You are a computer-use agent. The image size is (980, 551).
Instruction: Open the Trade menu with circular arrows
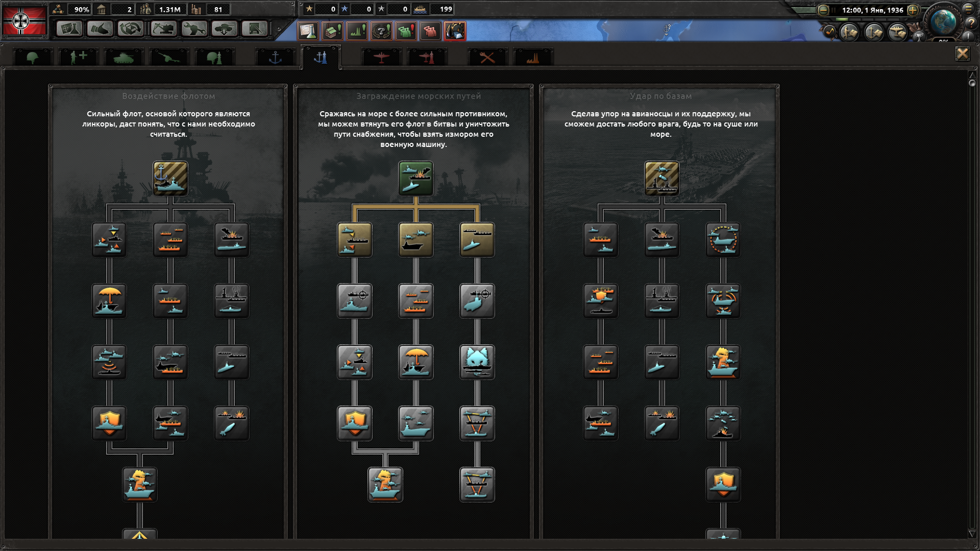(131, 29)
